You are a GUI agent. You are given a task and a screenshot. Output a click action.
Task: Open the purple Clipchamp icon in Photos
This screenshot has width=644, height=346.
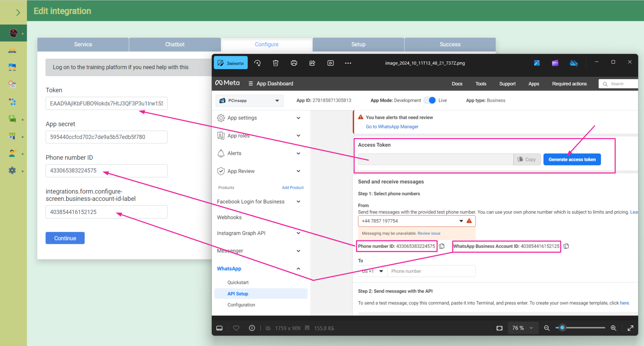(x=555, y=63)
